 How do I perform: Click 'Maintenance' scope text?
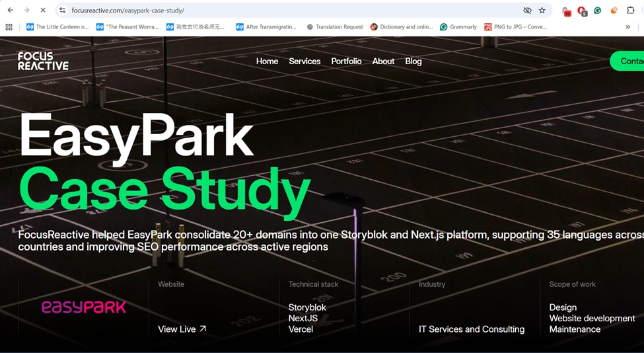(x=575, y=329)
